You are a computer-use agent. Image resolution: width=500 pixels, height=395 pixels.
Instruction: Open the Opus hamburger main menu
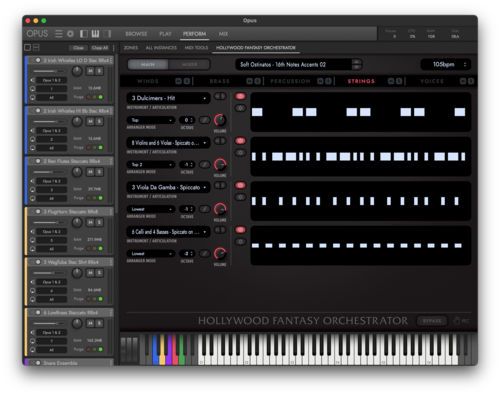pyautogui.click(x=59, y=34)
